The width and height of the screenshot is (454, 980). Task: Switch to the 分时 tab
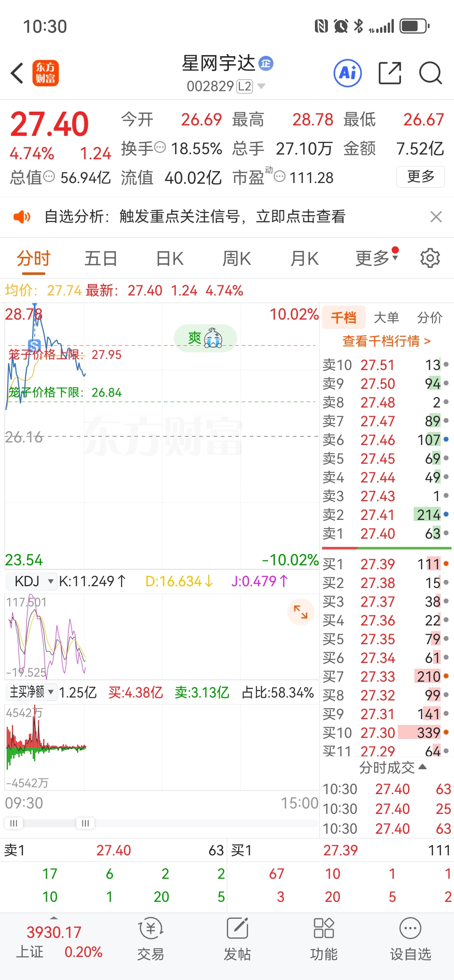34,258
